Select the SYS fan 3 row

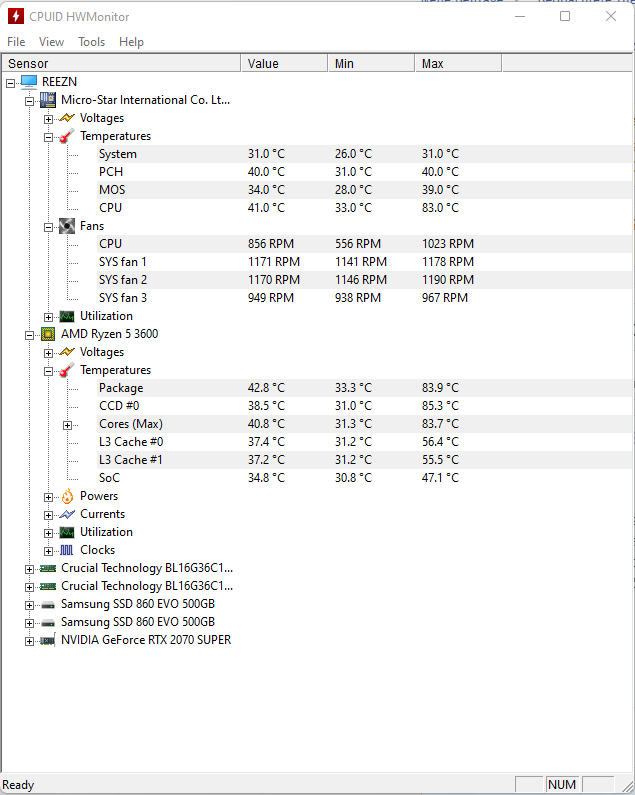tap(365, 298)
